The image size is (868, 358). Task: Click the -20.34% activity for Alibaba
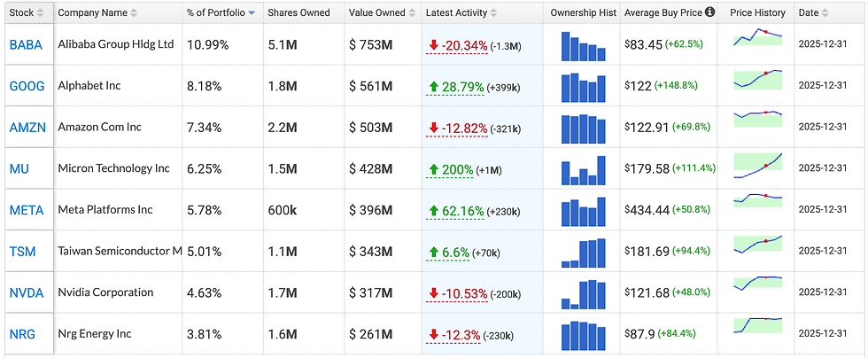click(458, 45)
